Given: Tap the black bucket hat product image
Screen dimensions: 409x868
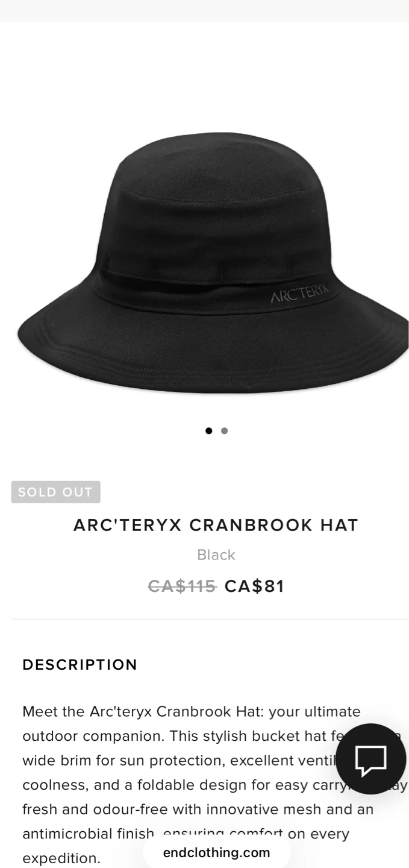Looking at the screenshot, I should pyautogui.click(x=212, y=263).
